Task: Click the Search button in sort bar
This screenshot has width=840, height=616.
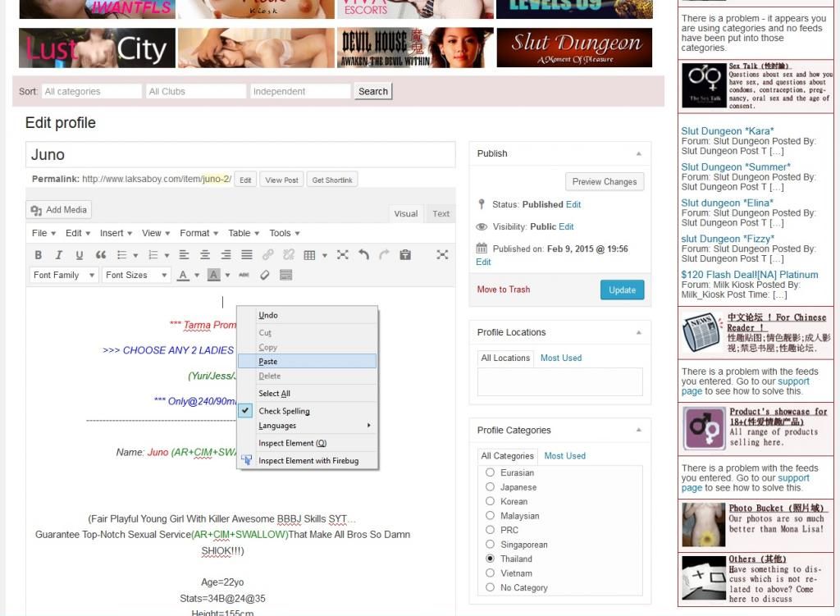Action: (373, 92)
